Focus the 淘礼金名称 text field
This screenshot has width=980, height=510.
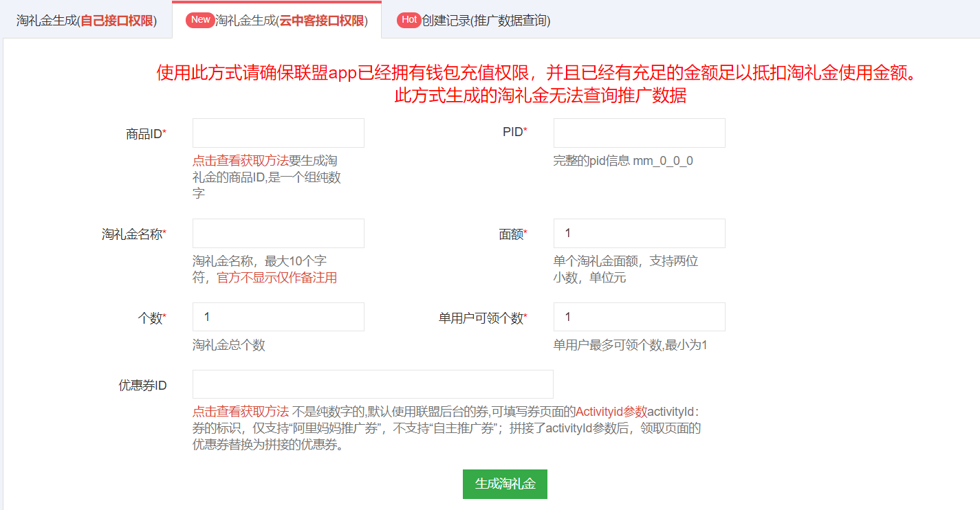[x=279, y=234]
